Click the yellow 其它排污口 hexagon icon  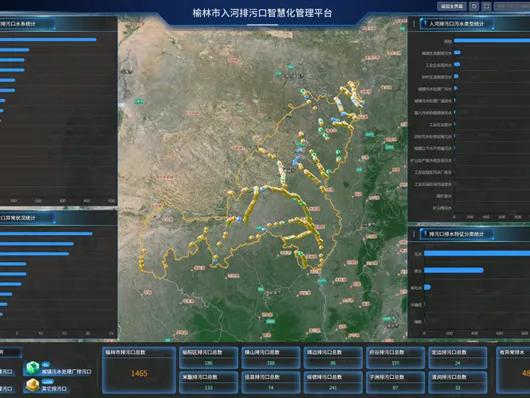coord(33,385)
